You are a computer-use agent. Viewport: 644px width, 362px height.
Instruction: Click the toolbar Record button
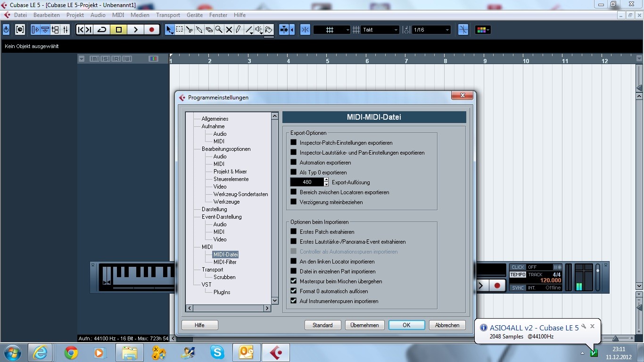coord(151,30)
